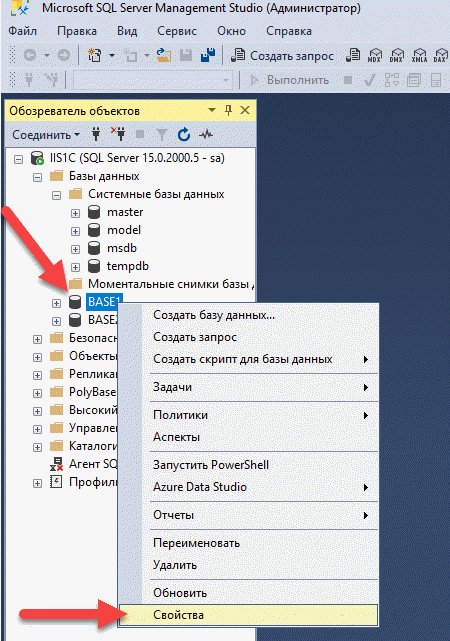
Task: Click the Save All toolbar icon
Action: [x=208, y=55]
